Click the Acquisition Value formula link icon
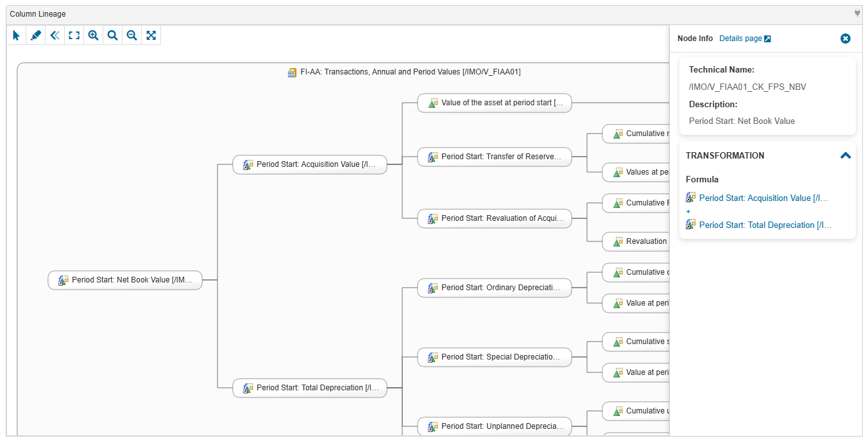The image size is (868, 443). tap(691, 197)
